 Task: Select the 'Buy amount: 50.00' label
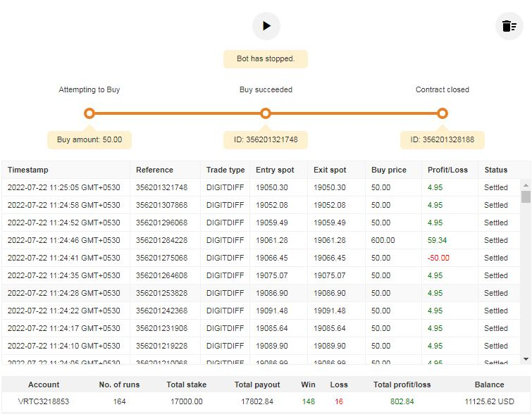tap(89, 139)
